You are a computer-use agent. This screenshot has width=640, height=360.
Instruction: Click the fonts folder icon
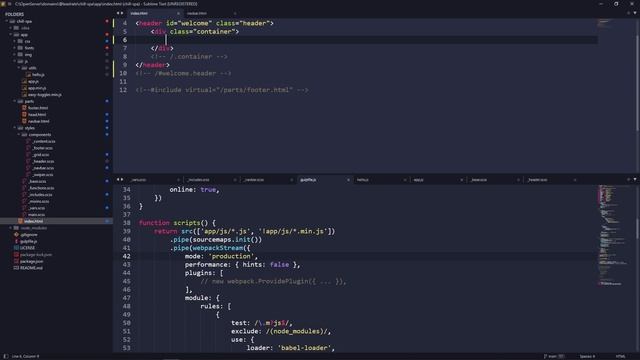(x=20, y=48)
